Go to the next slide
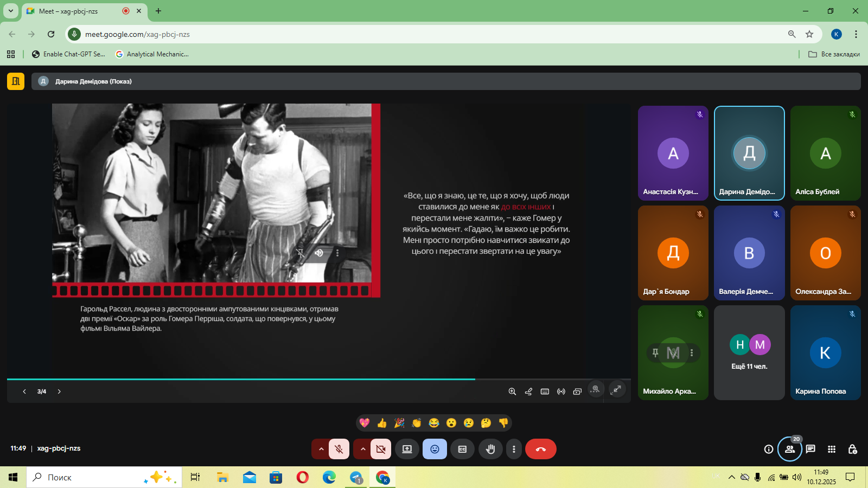 [59, 391]
